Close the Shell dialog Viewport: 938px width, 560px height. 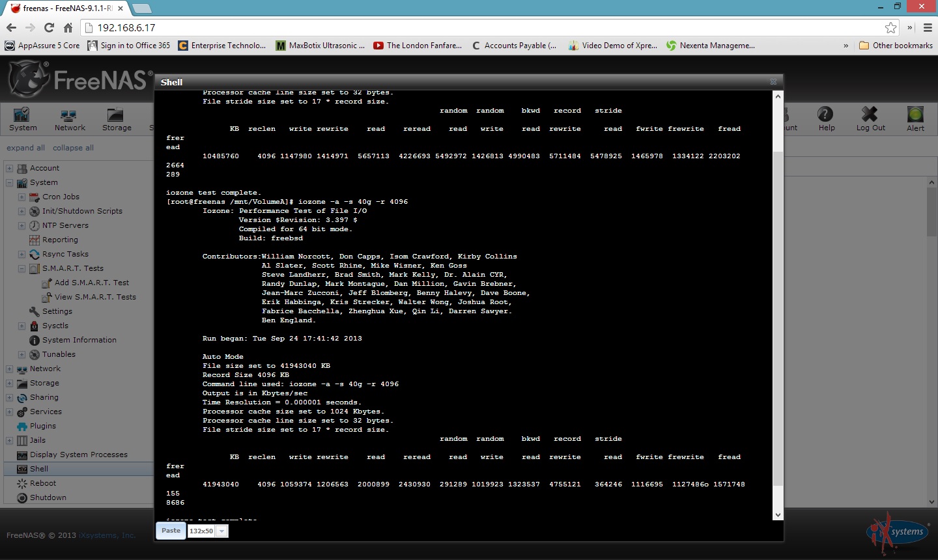773,82
